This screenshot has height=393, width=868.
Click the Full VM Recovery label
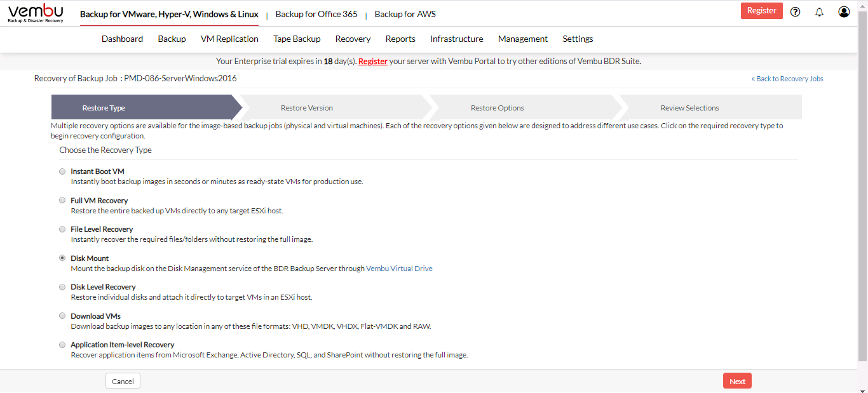coord(99,201)
